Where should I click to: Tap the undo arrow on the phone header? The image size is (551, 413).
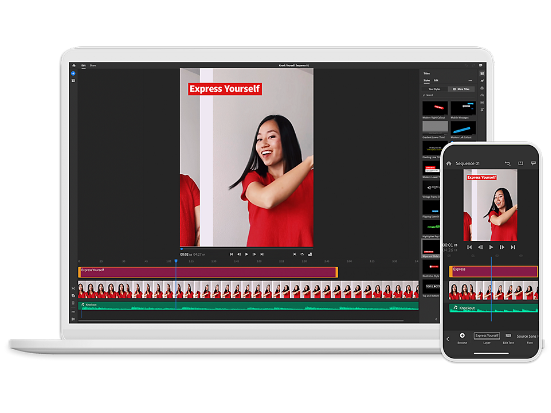point(507,163)
